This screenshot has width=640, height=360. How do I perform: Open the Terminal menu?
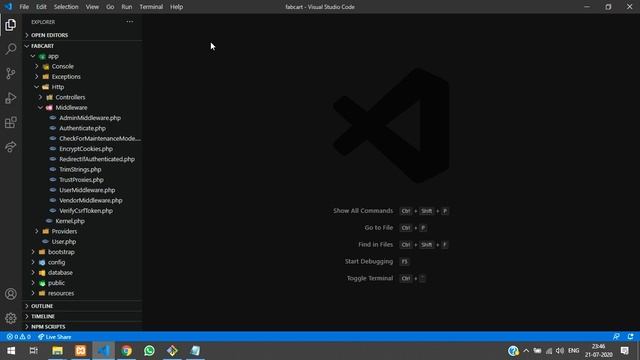tap(151, 7)
